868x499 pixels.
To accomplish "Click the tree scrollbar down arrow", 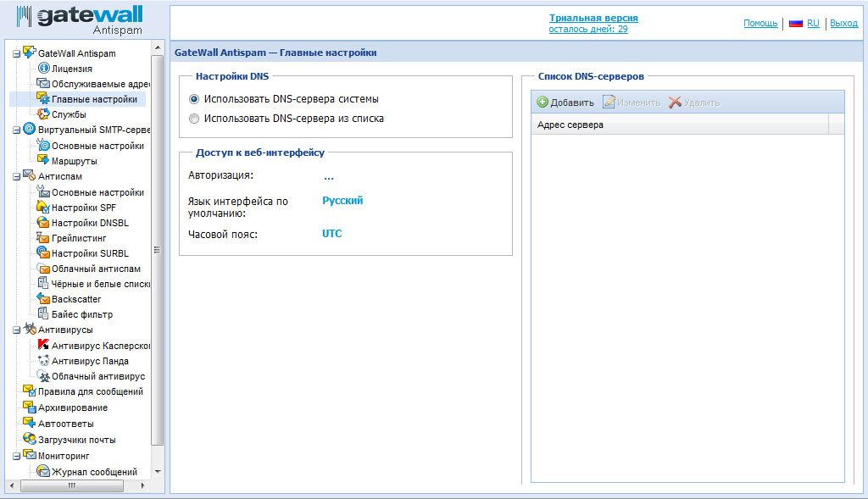I will (x=157, y=471).
